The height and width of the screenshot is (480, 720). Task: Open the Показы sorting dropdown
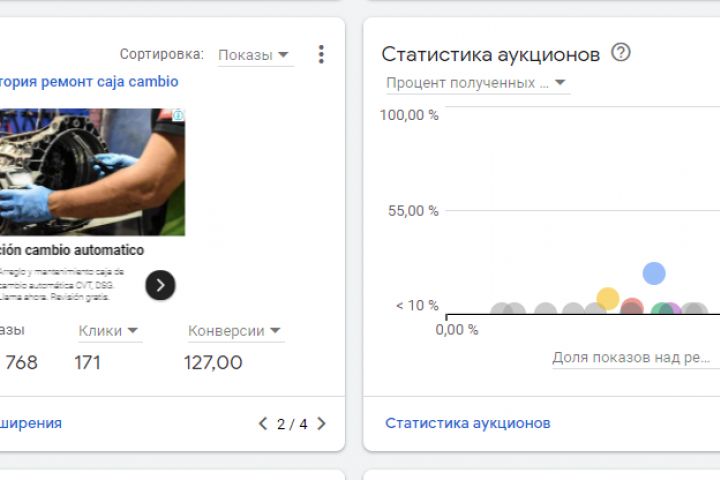[254, 55]
